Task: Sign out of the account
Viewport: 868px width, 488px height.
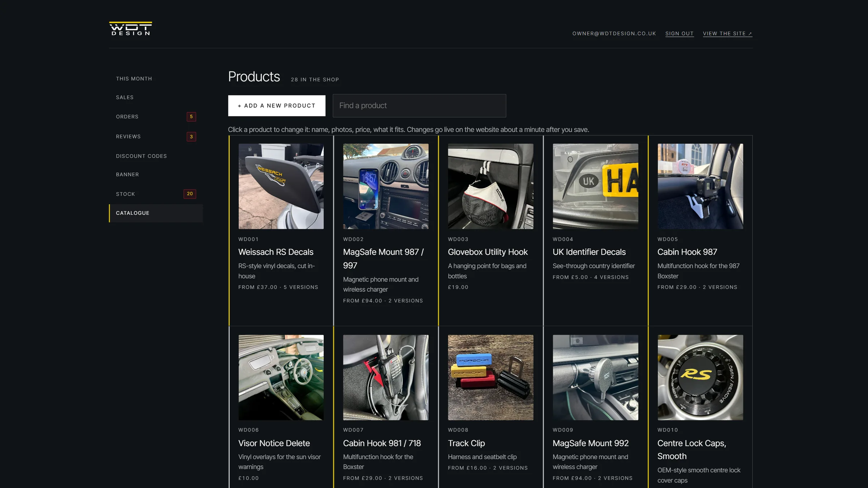Action: coord(680,33)
